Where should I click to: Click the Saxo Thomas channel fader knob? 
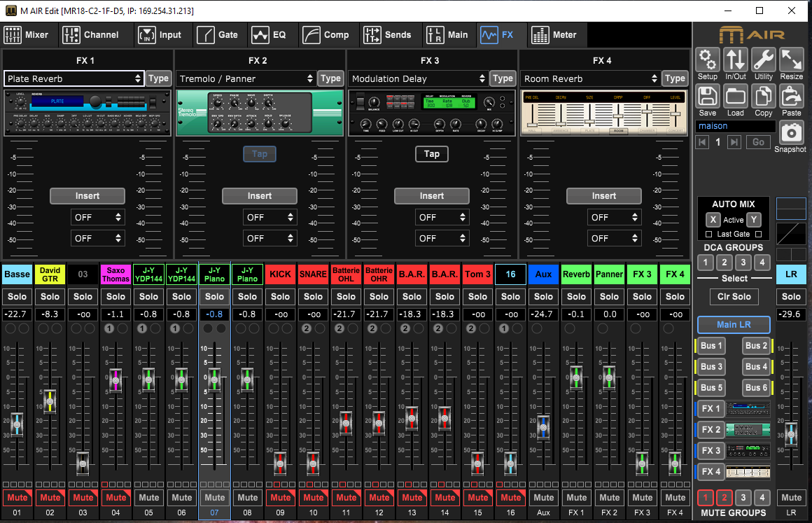pos(116,381)
